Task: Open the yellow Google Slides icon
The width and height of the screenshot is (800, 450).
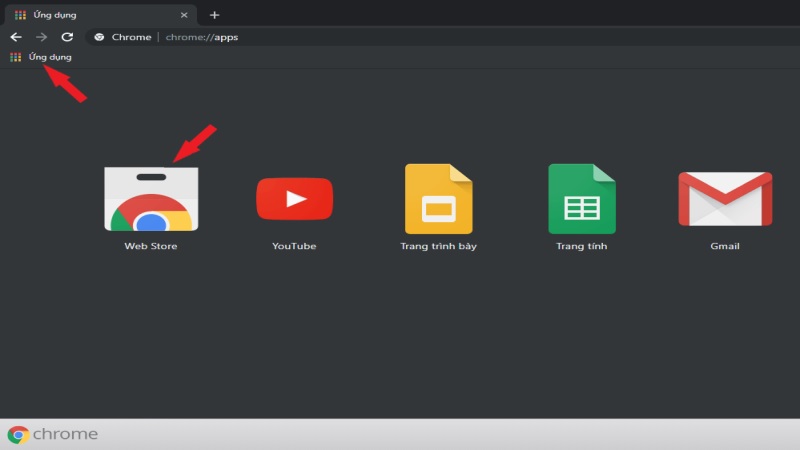Action: point(438,199)
